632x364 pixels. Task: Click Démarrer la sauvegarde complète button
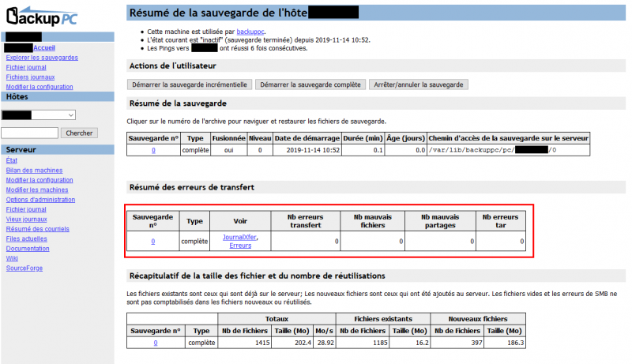tap(310, 84)
